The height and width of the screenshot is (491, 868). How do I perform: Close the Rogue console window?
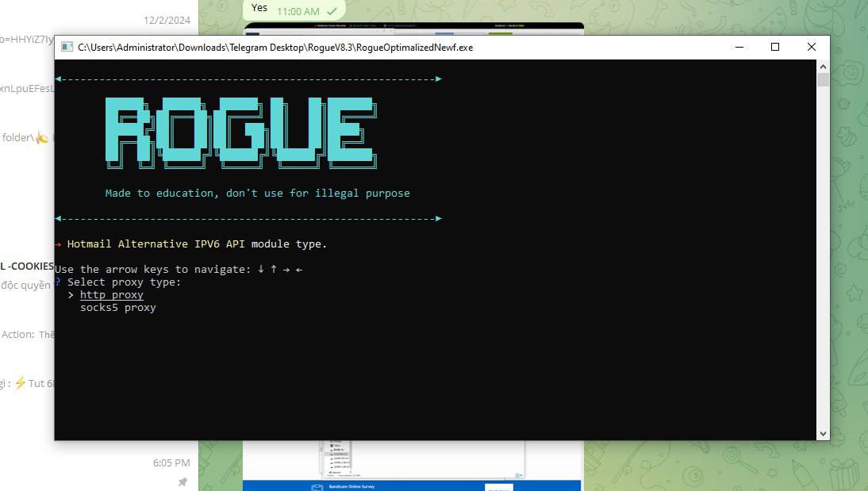pyautogui.click(x=811, y=48)
